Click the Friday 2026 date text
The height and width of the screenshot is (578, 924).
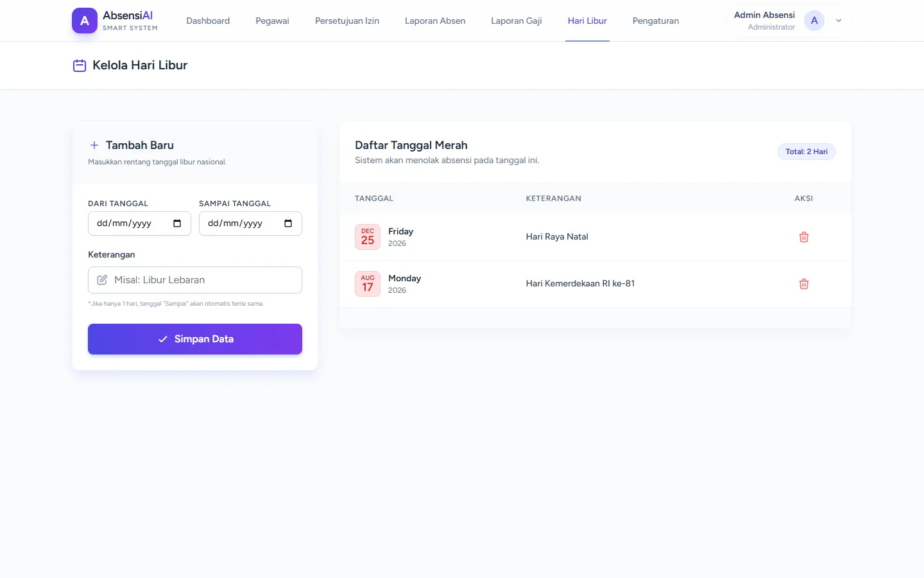(400, 237)
